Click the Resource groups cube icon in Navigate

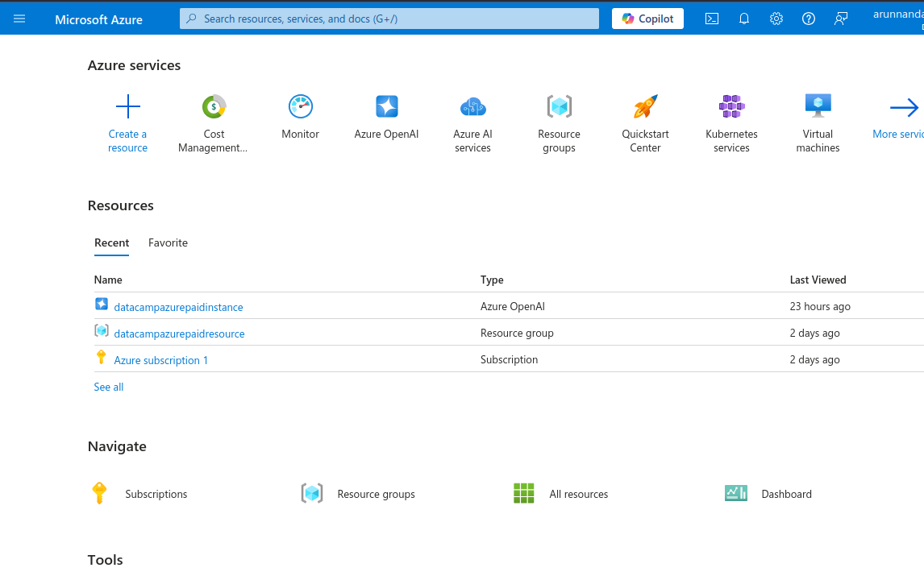coord(312,493)
